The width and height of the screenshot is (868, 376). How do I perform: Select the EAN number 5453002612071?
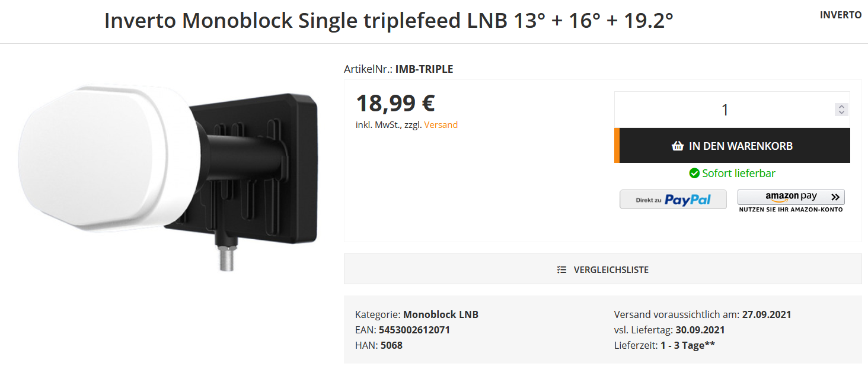414,330
